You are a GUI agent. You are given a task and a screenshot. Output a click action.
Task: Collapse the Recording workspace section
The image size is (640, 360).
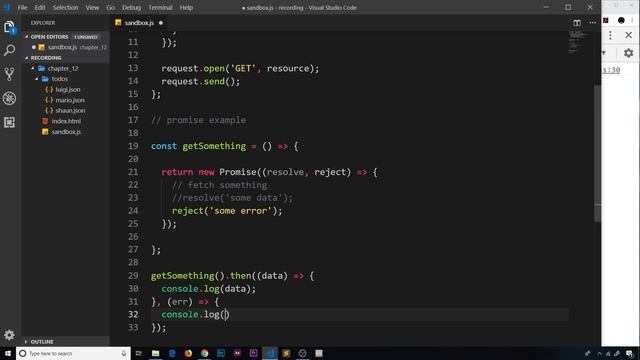point(27,58)
